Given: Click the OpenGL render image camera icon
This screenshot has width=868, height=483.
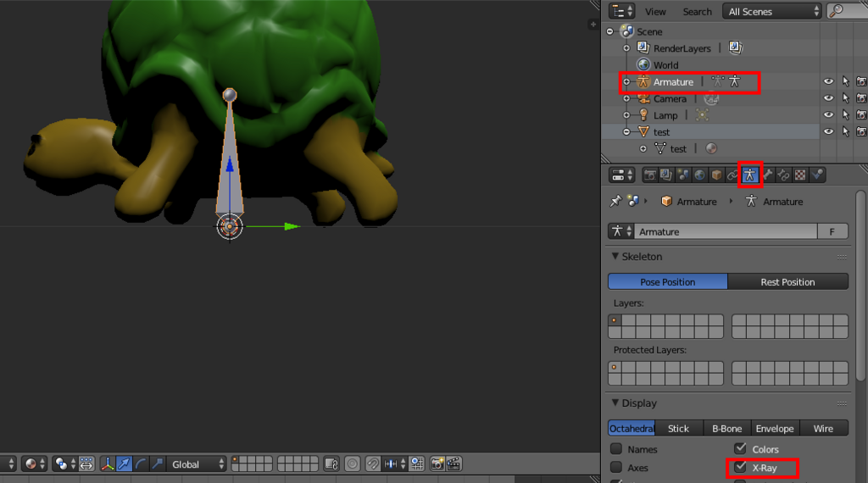Looking at the screenshot, I should (437, 464).
